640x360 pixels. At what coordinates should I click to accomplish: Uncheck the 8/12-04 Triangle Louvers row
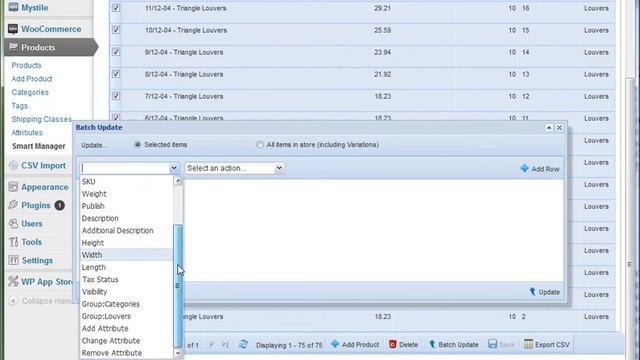click(116, 74)
